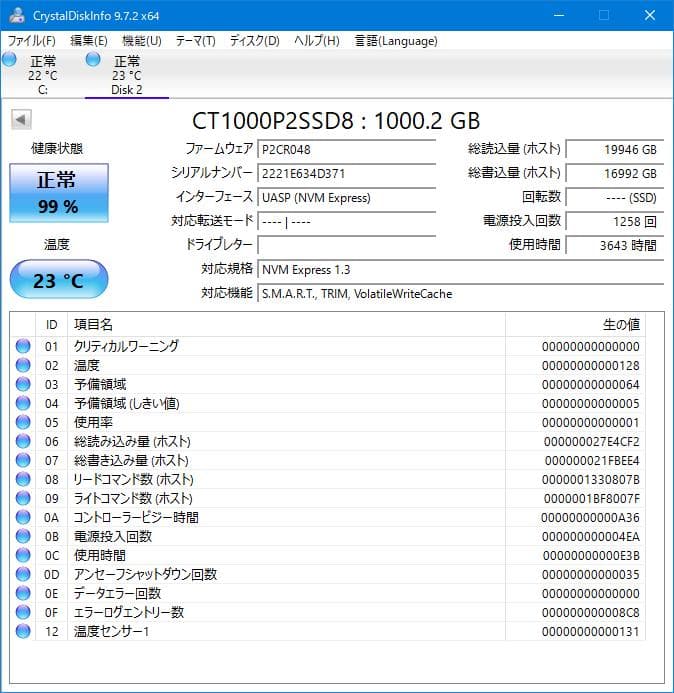Switch to the C: drive tab
The width and height of the screenshot is (674, 693).
click(42, 74)
